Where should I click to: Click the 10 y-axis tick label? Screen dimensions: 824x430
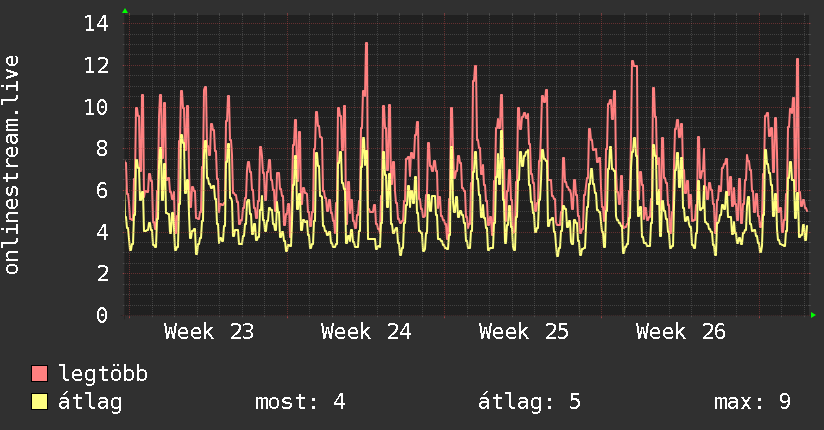point(96,107)
